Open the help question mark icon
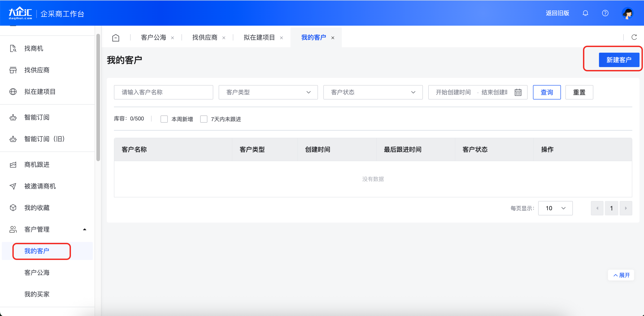Viewport: 644px width, 316px height. tap(605, 13)
